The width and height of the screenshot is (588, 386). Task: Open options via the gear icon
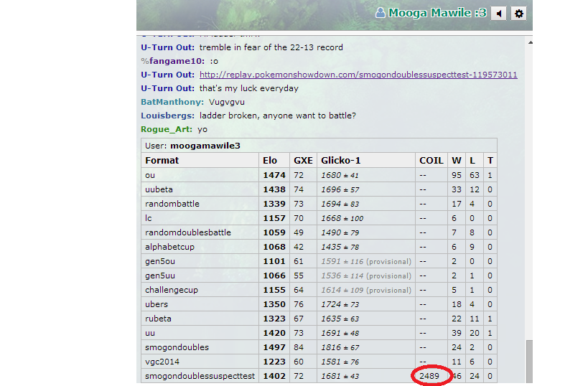(519, 13)
